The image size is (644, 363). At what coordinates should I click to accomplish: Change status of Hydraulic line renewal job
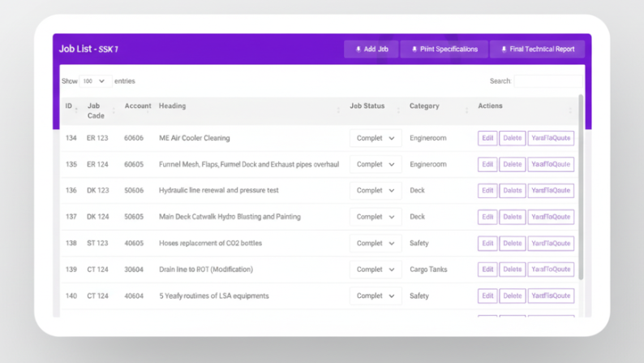pos(376,191)
